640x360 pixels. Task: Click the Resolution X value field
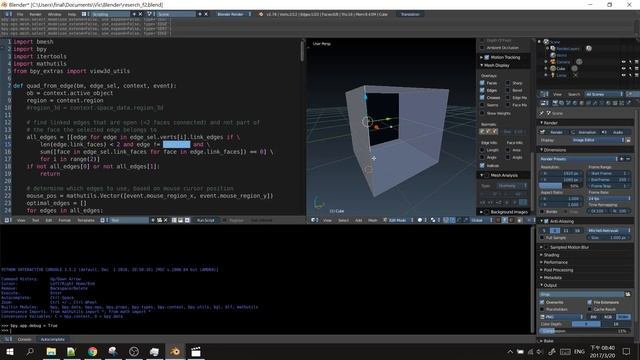[561, 173]
